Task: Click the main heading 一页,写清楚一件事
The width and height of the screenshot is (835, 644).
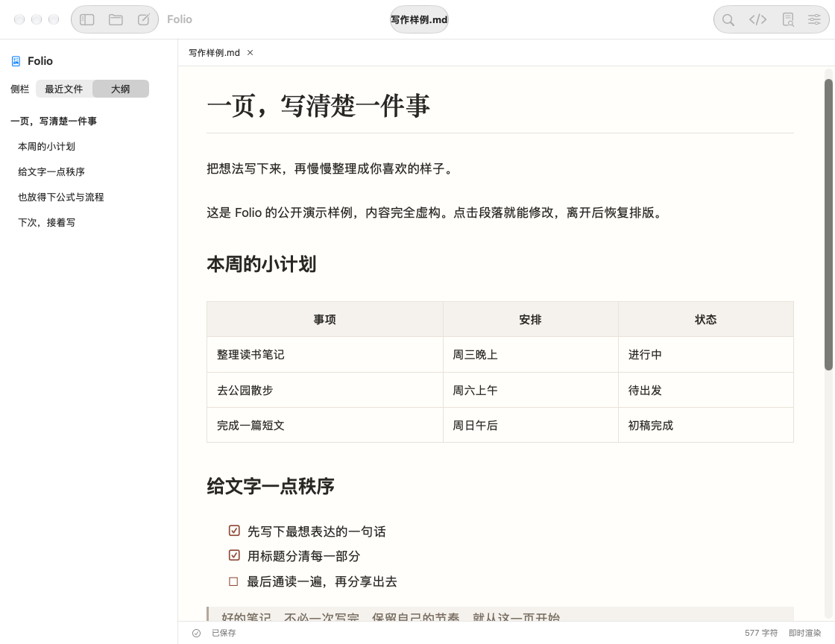Action: pyautogui.click(x=318, y=105)
